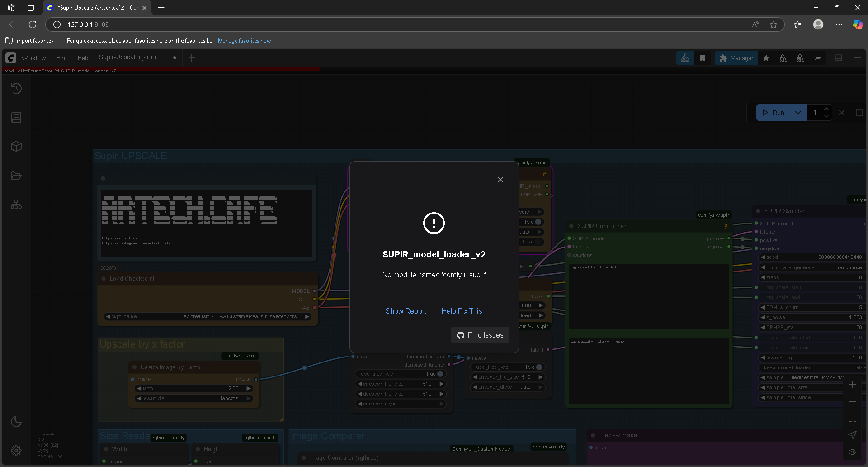Open settings gear in sidebar
Image resolution: width=868 pixels, height=467 pixels.
16,450
